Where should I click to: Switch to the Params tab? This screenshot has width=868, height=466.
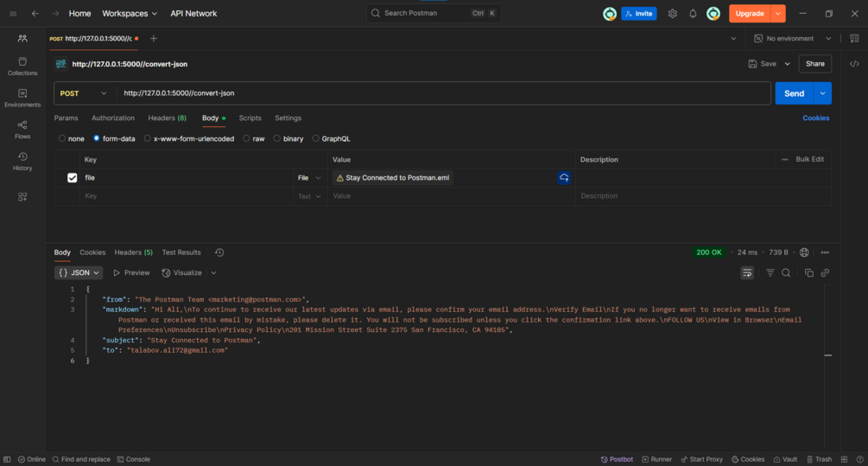(x=66, y=118)
